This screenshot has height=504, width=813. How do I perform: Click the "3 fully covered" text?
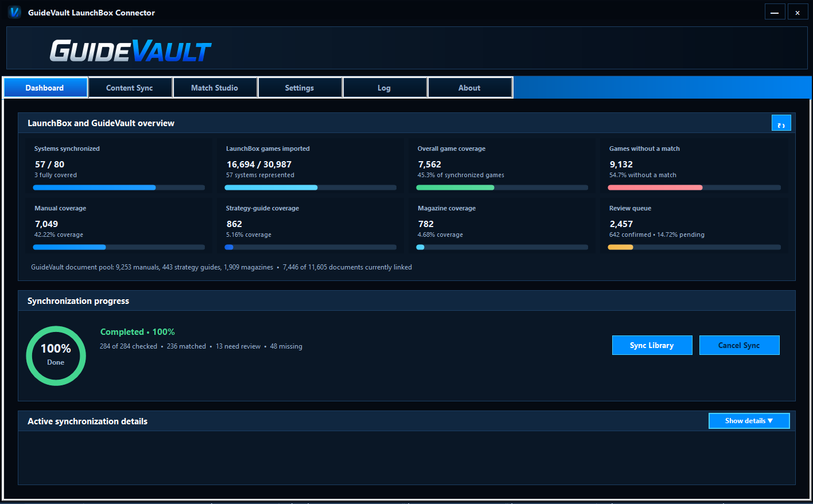(x=56, y=175)
